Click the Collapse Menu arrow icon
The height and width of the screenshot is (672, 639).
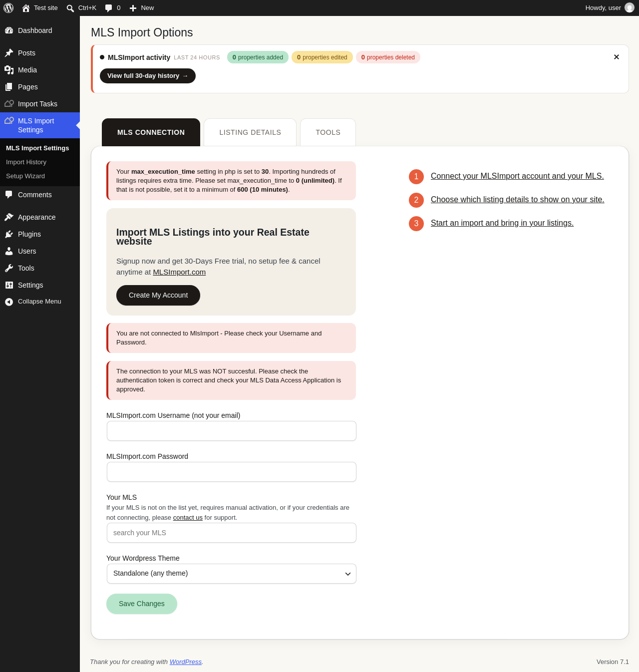pyautogui.click(x=9, y=302)
